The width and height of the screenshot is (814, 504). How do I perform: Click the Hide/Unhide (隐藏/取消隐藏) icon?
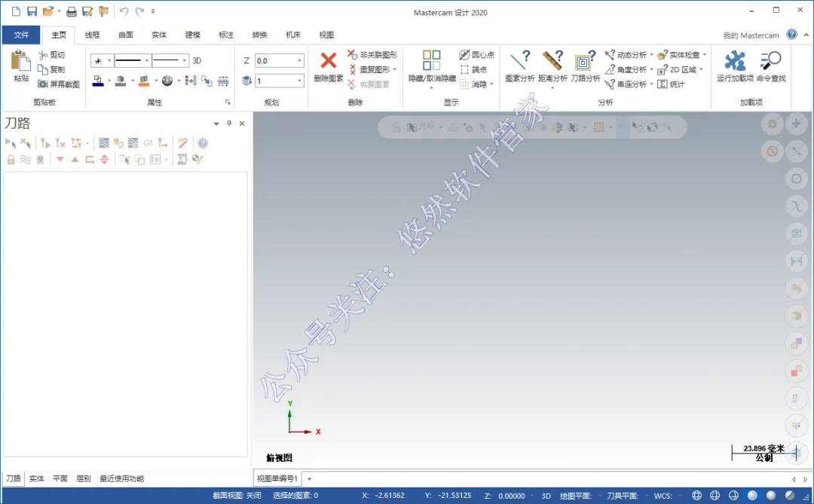tap(431, 60)
